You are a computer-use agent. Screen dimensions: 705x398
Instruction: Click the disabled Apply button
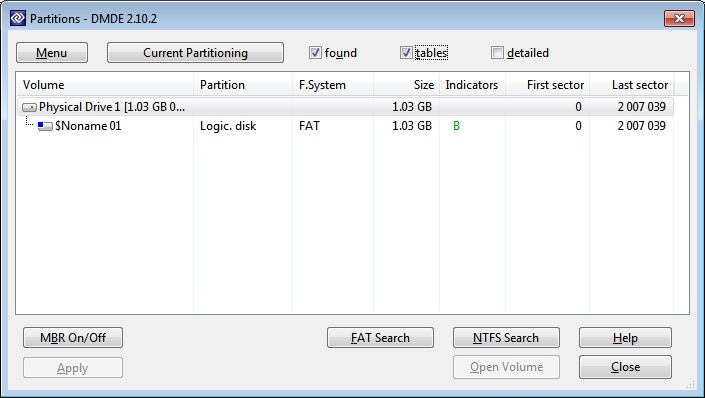click(x=73, y=368)
